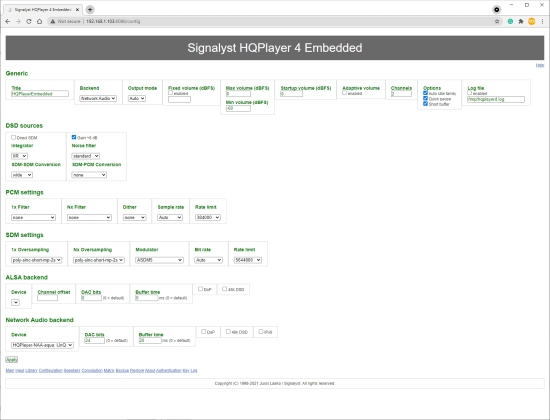Open the Dither dropdown

click(x=135, y=218)
